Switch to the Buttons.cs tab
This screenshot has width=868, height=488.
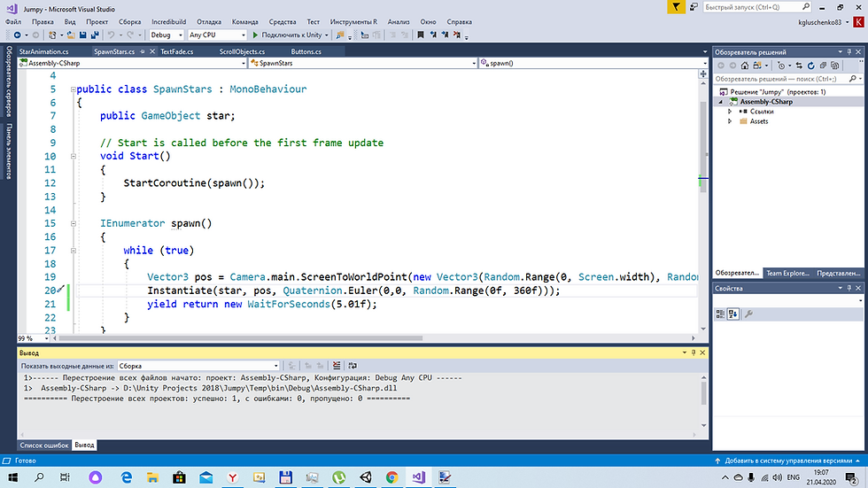click(306, 51)
